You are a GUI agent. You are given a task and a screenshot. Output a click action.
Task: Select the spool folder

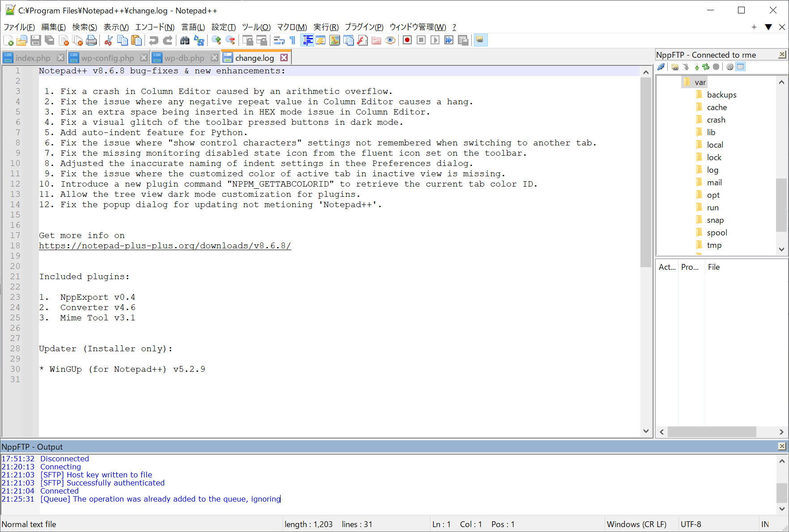(x=716, y=233)
